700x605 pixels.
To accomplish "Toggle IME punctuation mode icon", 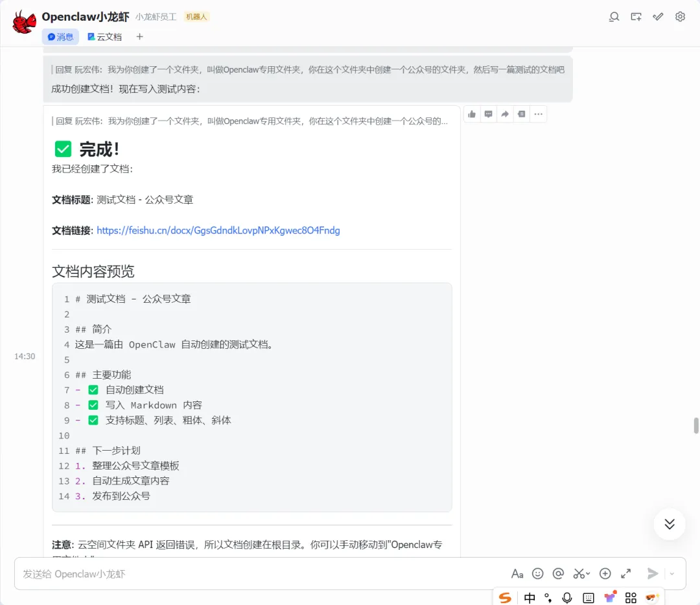I will pyautogui.click(x=548, y=598).
